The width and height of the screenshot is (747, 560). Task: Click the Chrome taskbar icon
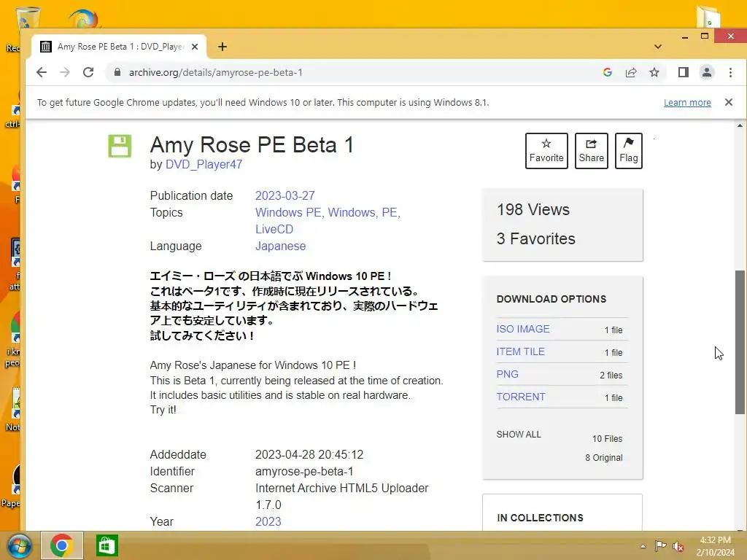[x=62, y=545]
